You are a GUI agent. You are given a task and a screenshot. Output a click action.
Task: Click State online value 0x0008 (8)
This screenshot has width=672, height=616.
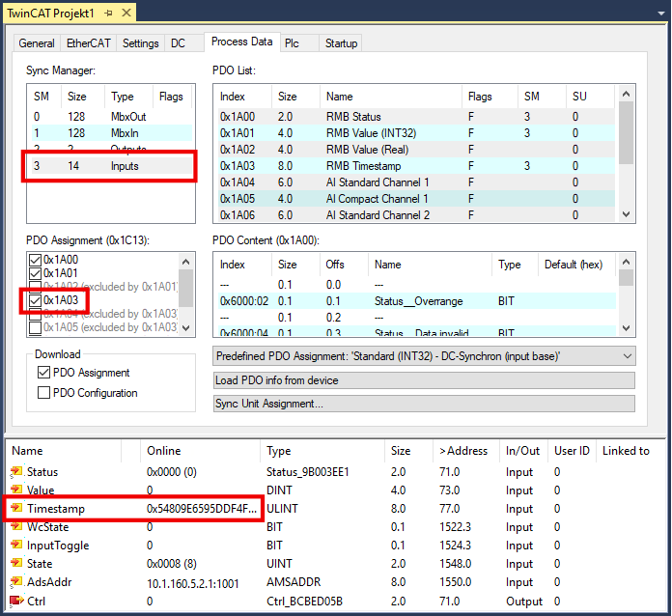click(172, 563)
